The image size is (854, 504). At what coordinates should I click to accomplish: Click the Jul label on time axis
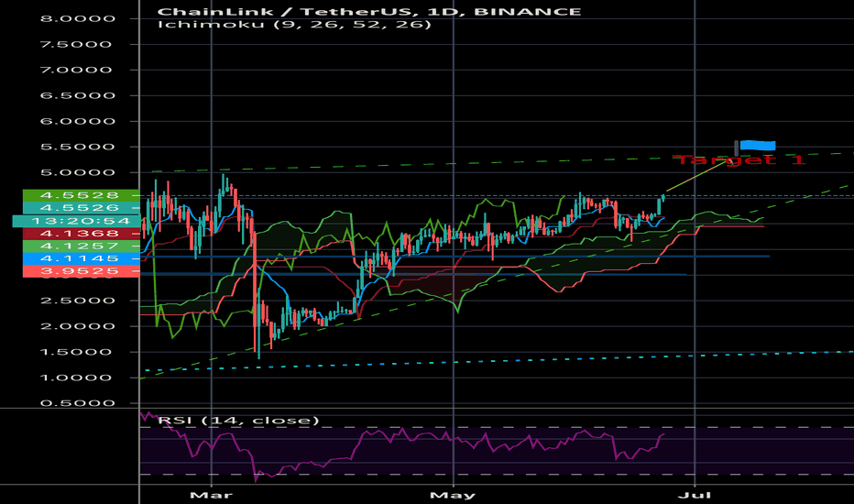pyautogui.click(x=695, y=495)
